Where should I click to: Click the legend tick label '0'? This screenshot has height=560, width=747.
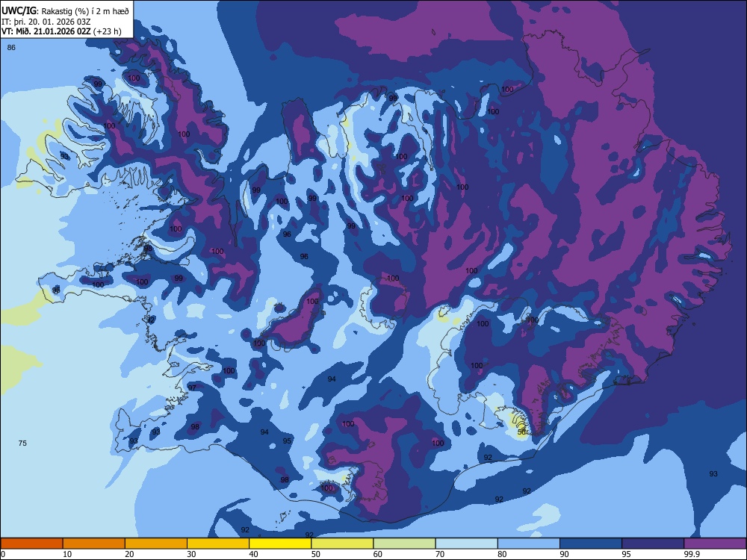coord(3,554)
